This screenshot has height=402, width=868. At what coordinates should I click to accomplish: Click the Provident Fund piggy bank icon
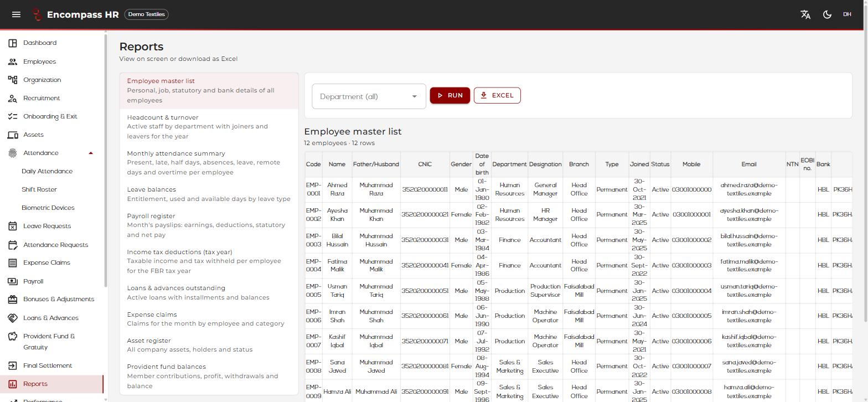click(x=13, y=336)
